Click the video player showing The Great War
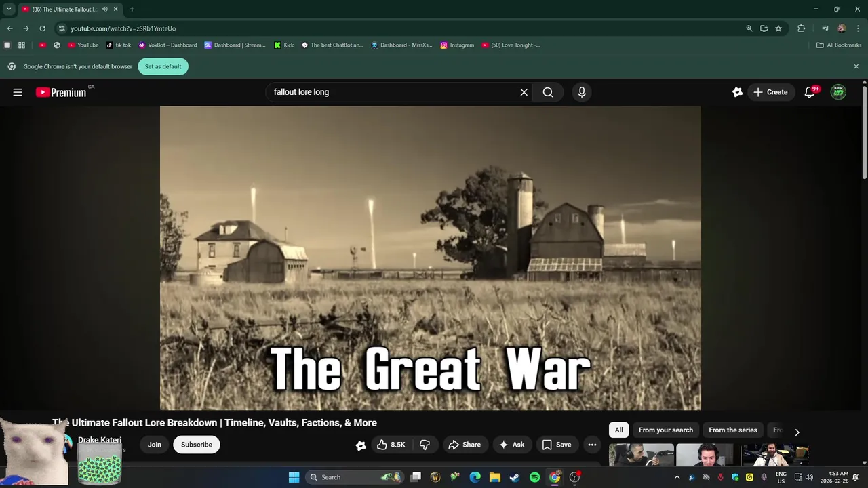 point(431,258)
